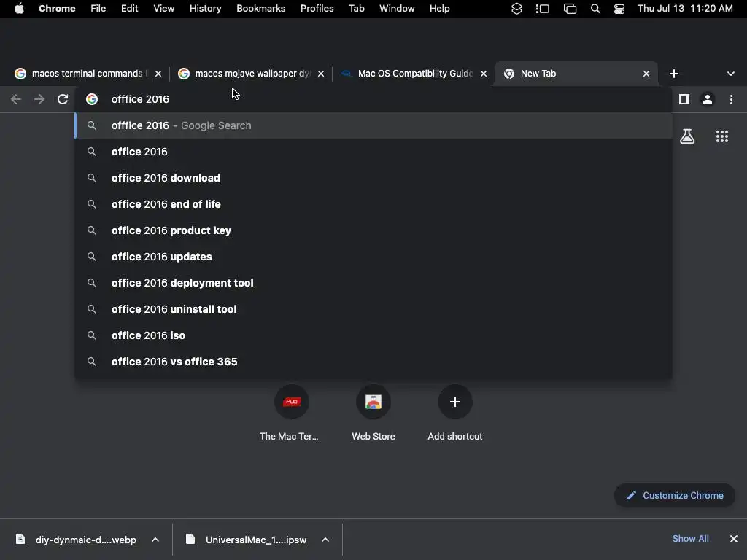Close the macos terminal commands tab
The height and width of the screenshot is (560, 747).
pos(158,74)
